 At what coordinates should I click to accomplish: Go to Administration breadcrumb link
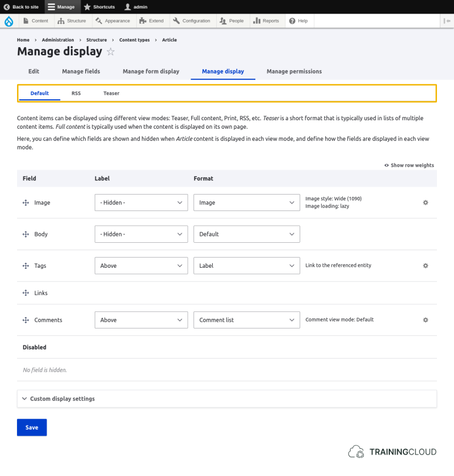tap(58, 40)
